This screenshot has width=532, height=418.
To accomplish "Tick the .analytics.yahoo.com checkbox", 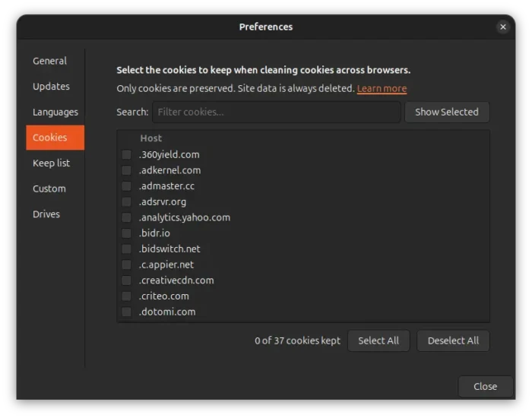I will click(x=126, y=217).
